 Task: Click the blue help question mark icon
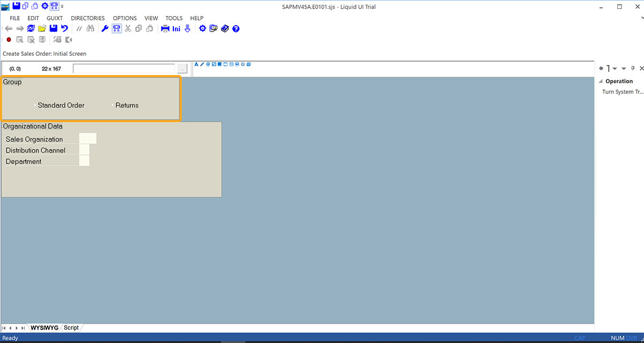(x=236, y=28)
